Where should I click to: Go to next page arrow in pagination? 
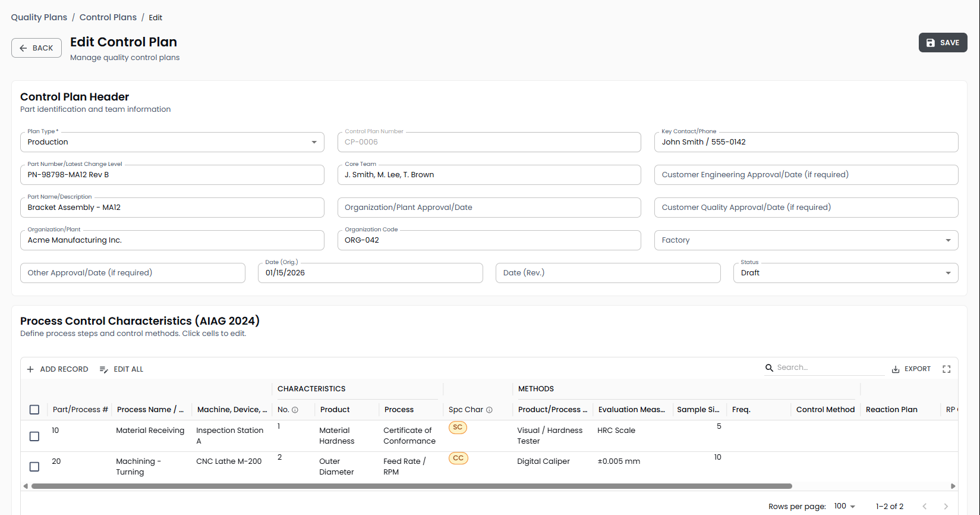pyautogui.click(x=946, y=506)
